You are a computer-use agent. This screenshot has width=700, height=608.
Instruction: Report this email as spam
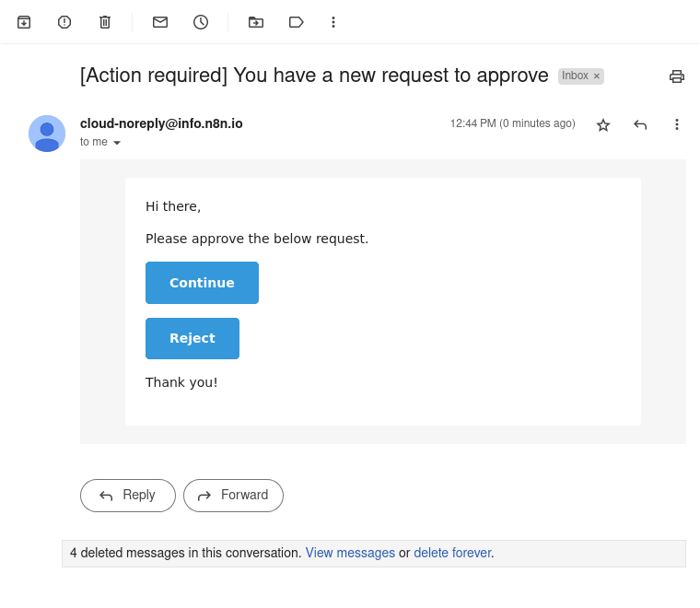(64, 22)
